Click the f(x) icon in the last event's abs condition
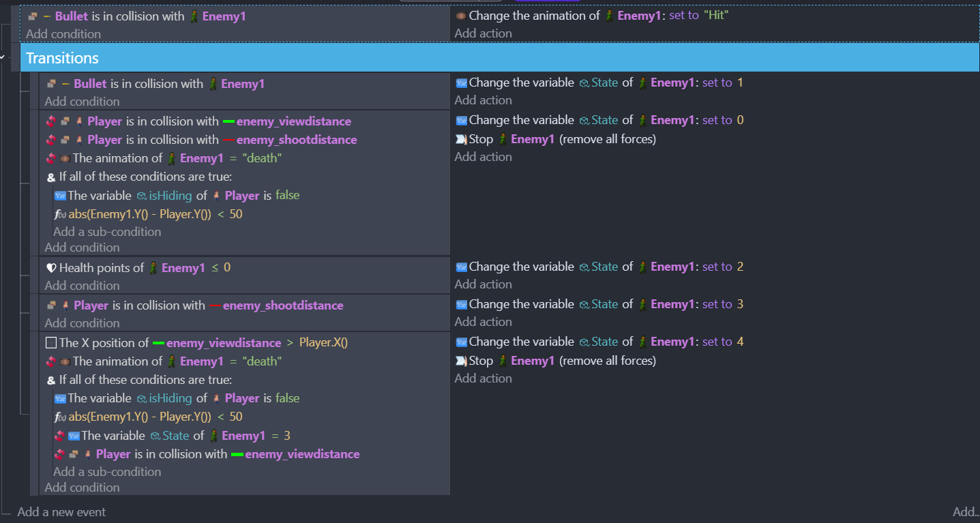The height and width of the screenshot is (523, 980). (60, 417)
